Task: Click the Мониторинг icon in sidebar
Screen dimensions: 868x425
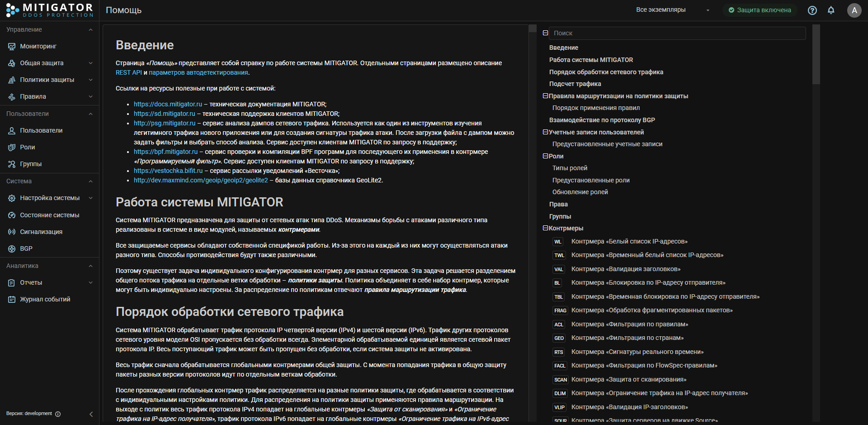Action: [12, 46]
